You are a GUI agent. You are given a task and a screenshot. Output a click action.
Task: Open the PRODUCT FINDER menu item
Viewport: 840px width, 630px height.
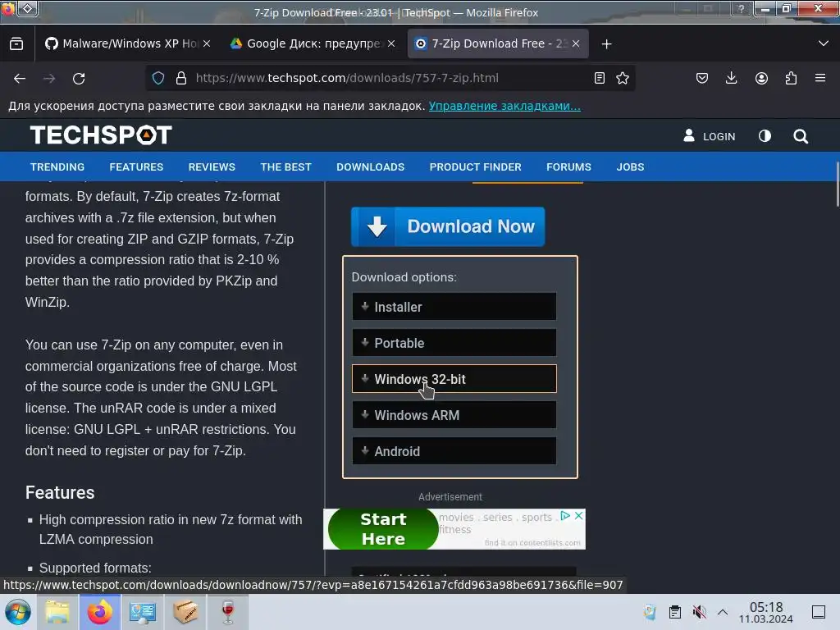point(475,167)
